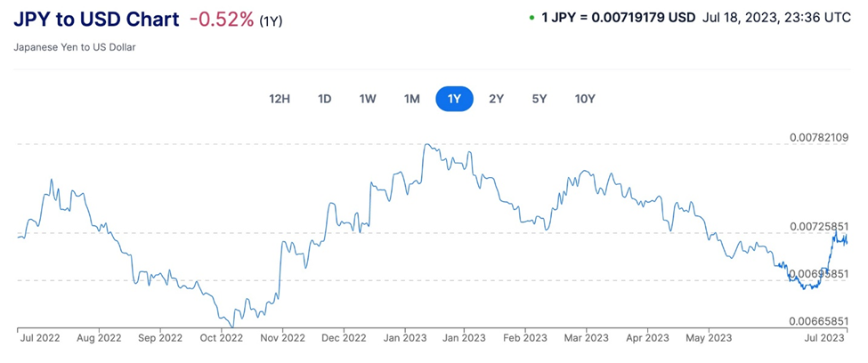Show the 5Y chart range
The height and width of the screenshot is (363, 868).
pos(539,99)
